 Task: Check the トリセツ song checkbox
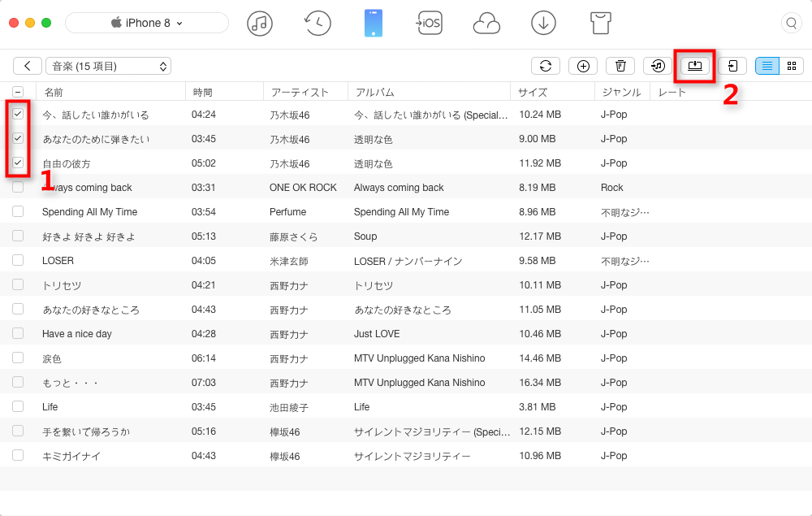click(18, 284)
